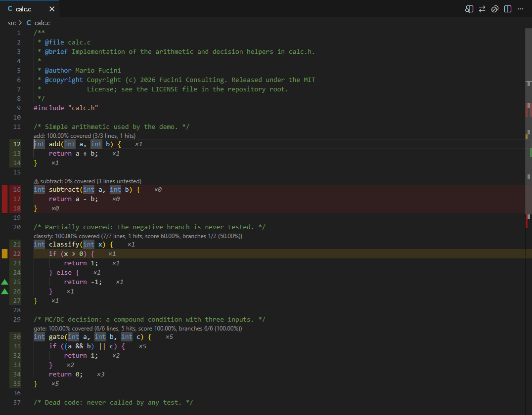Click the 'if (x > 0) {' line
532x415 pixels.
tap(72, 253)
